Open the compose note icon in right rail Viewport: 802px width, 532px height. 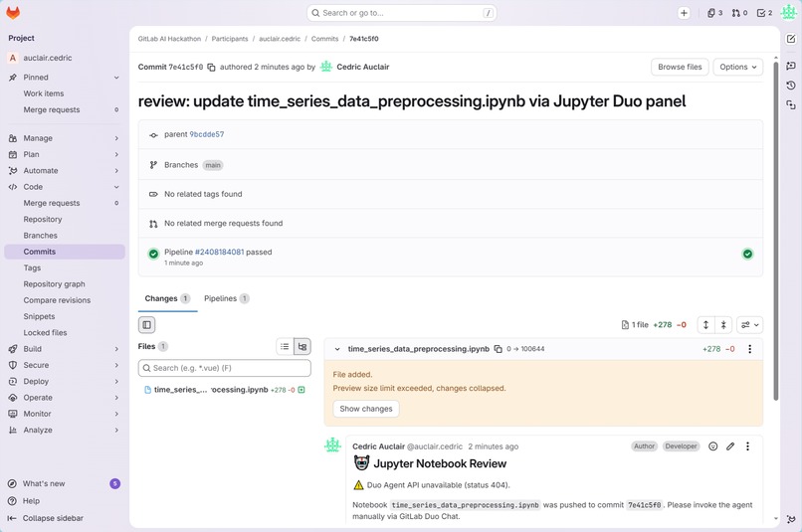pos(791,39)
